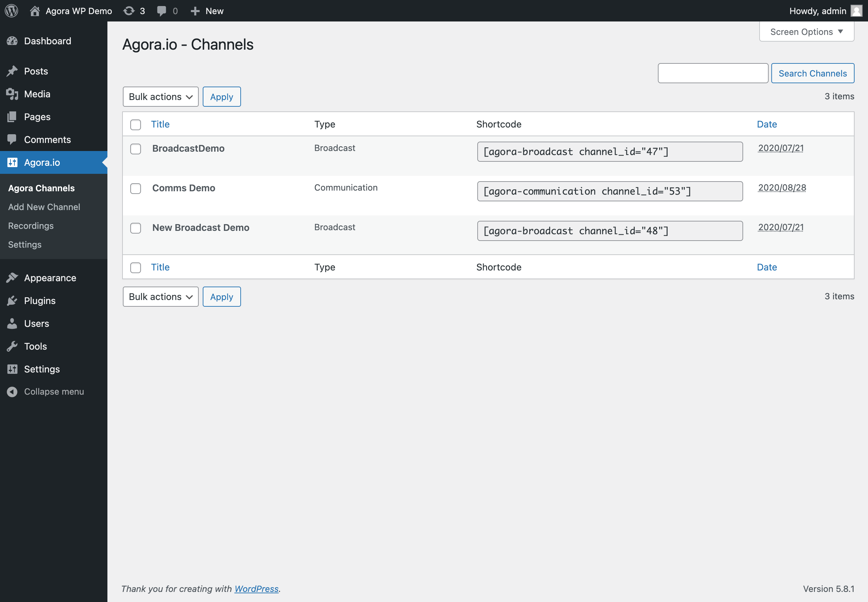The image size is (868, 602).
Task: Click the Version 5.8.1 footer text
Action: click(x=828, y=589)
